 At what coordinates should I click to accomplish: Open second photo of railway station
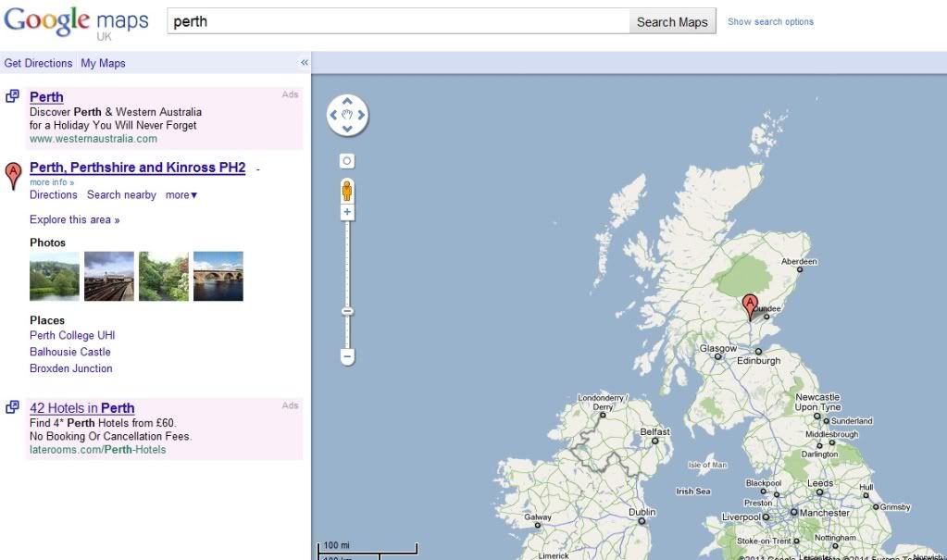click(108, 276)
